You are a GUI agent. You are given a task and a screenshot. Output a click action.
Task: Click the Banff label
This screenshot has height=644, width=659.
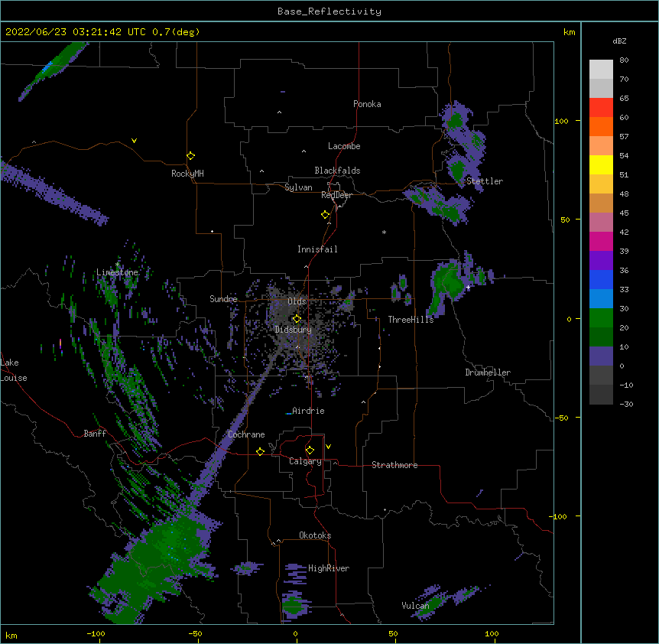[95, 434]
